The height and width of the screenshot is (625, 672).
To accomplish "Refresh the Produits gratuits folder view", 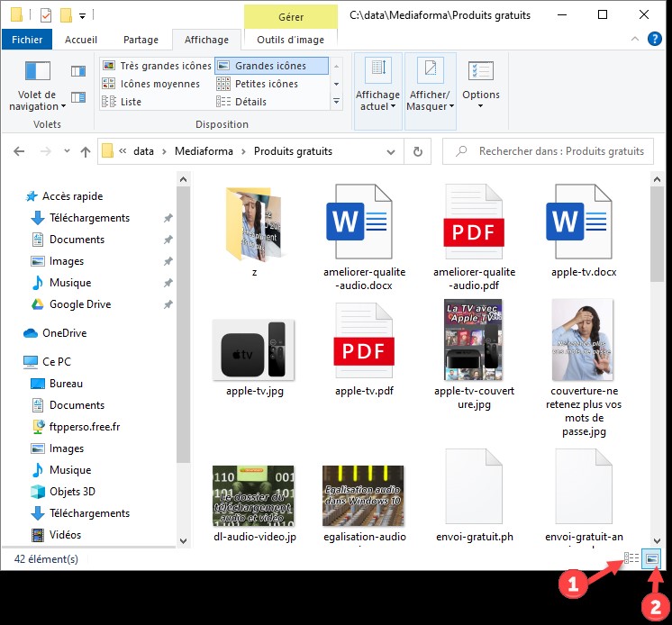I will click(417, 151).
